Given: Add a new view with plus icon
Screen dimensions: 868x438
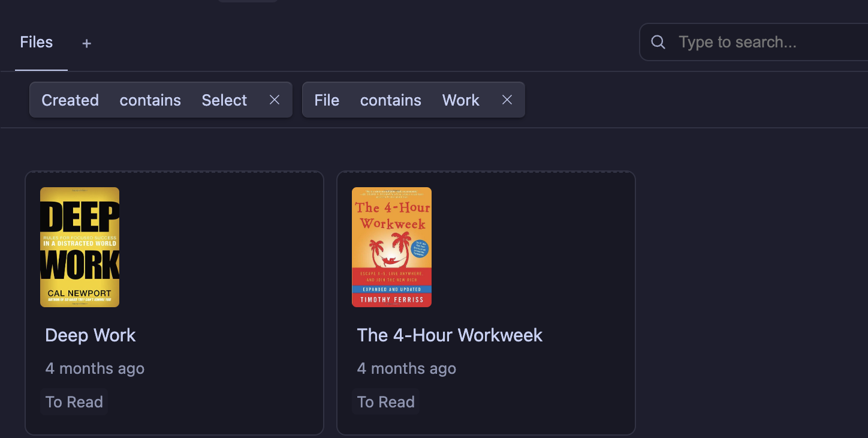Looking at the screenshot, I should [87, 43].
